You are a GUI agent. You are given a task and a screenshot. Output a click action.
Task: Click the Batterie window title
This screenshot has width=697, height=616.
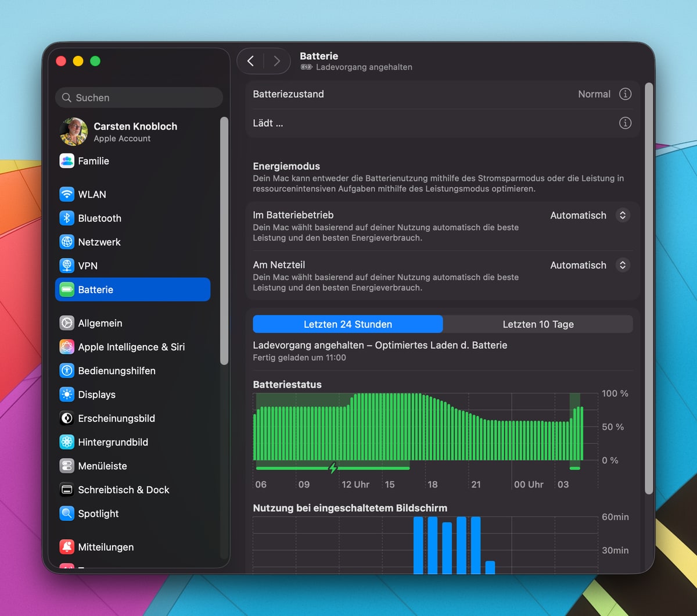(x=319, y=56)
